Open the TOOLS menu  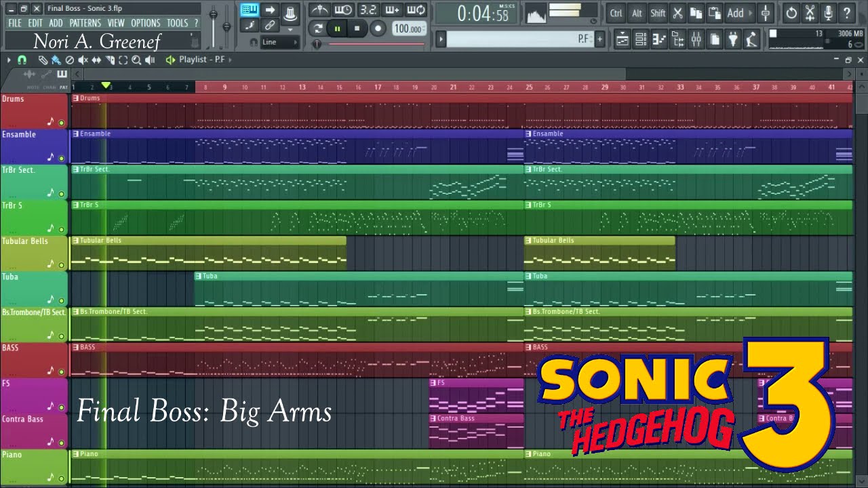pos(178,23)
